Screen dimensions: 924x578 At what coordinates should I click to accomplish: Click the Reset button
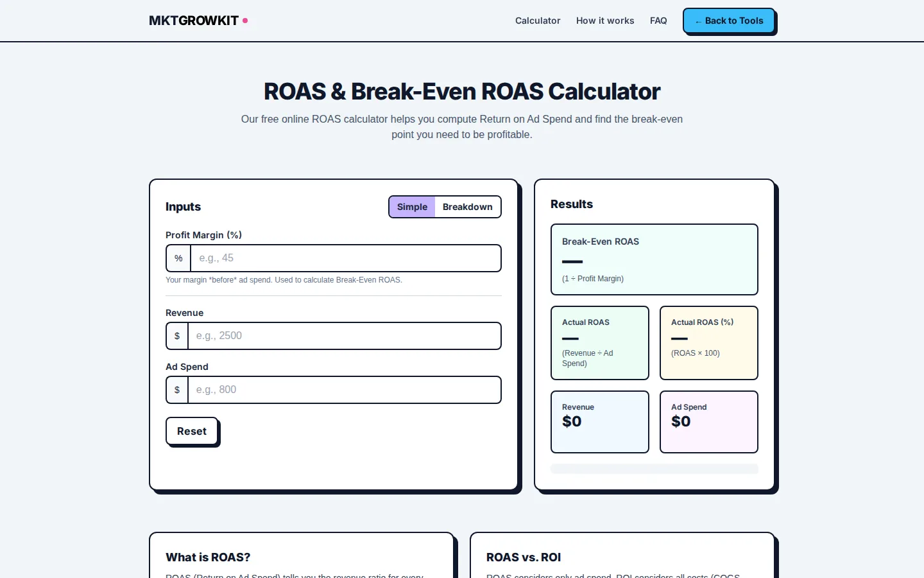point(192,431)
